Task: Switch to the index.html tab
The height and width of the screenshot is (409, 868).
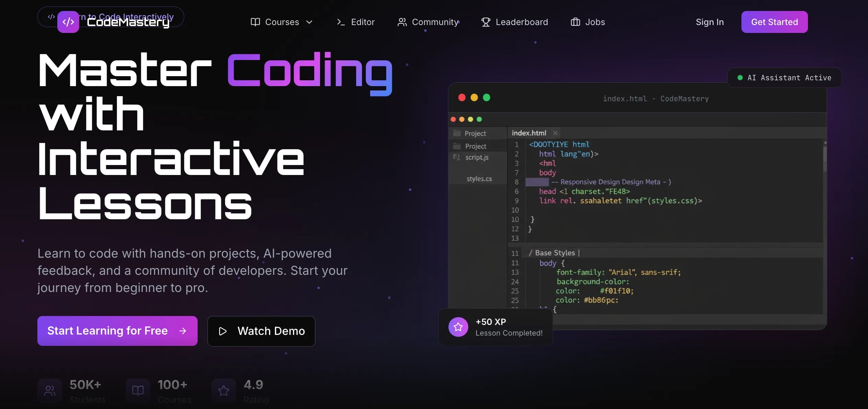Action: tap(529, 133)
